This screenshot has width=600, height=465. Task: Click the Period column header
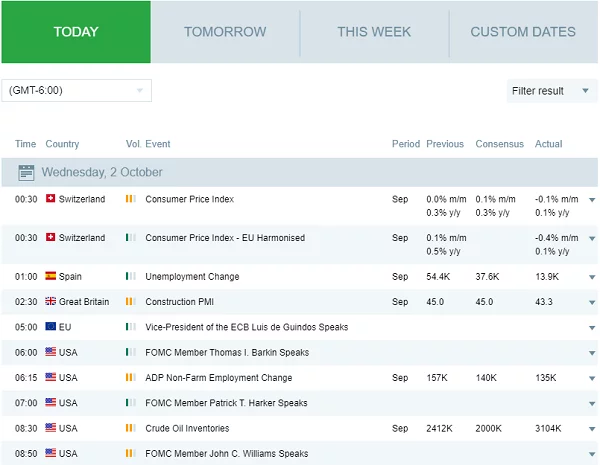(406, 144)
